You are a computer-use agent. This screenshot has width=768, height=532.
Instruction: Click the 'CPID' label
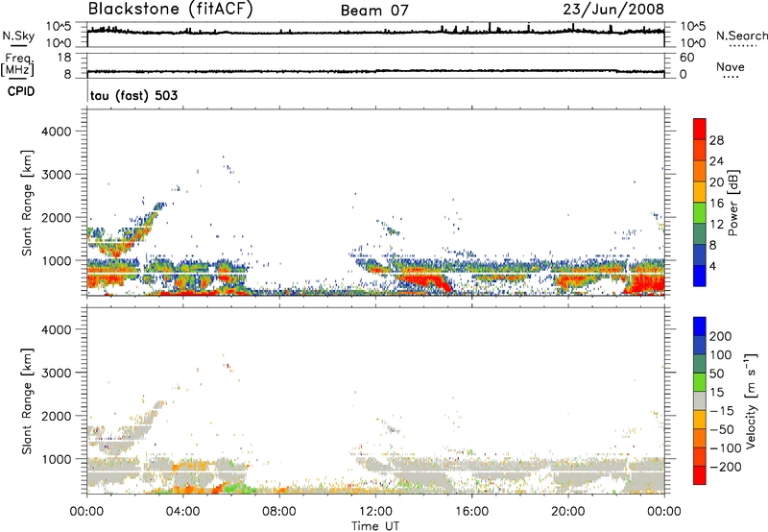point(21,91)
